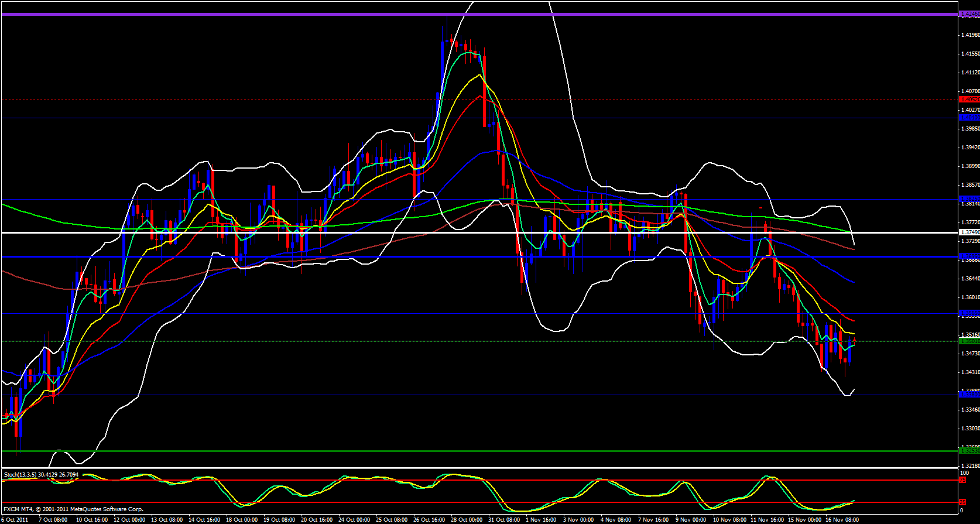980x524 pixels.
Task: Select the red 1.40520 price label
Action: pyautogui.click(x=969, y=100)
